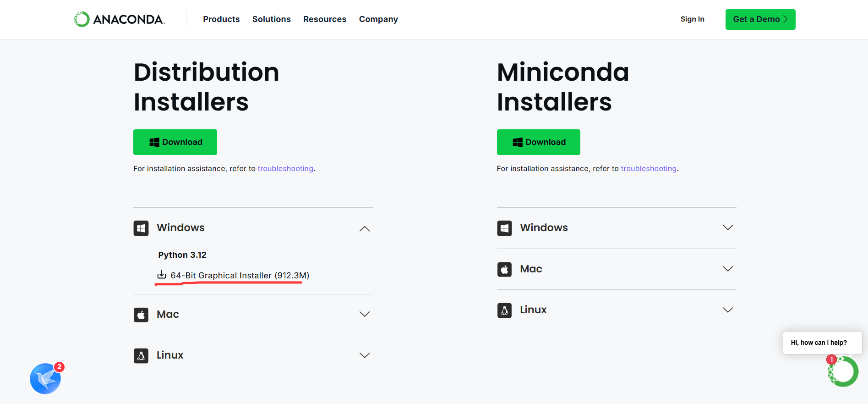
Task: Click Apple icon in Miniconda Mac row
Action: click(x=504, y=269)
